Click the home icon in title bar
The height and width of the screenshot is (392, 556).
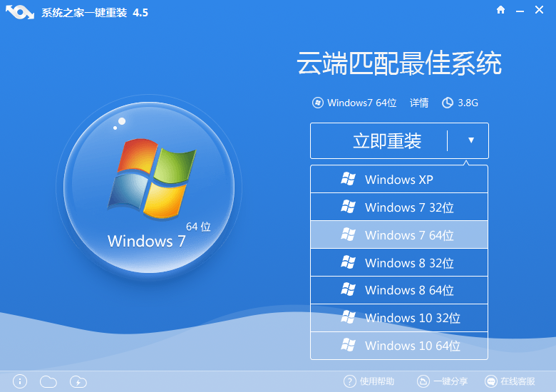coord(500,10)
